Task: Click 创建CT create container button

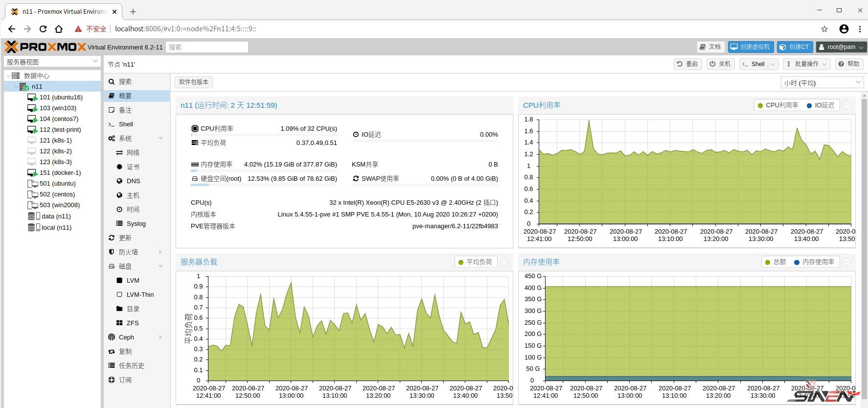Action: pos(795,47)
